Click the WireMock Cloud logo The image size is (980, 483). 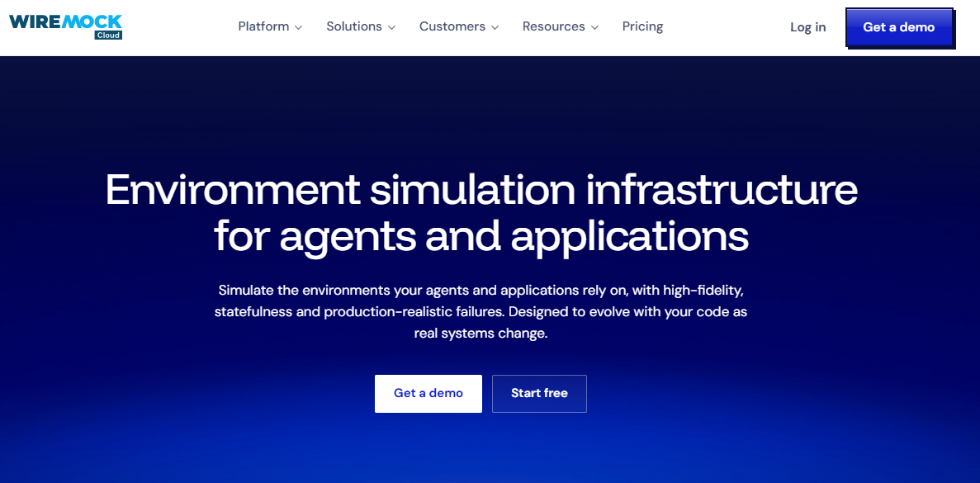click(x=65, y=26)
